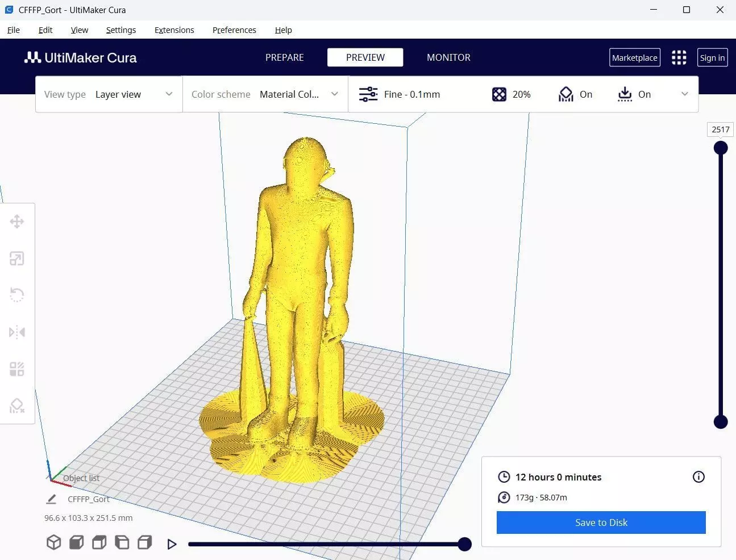Switch to right side view cube icon
The height and width of the screenshot is (560, 736).
(x=144, y=542)
